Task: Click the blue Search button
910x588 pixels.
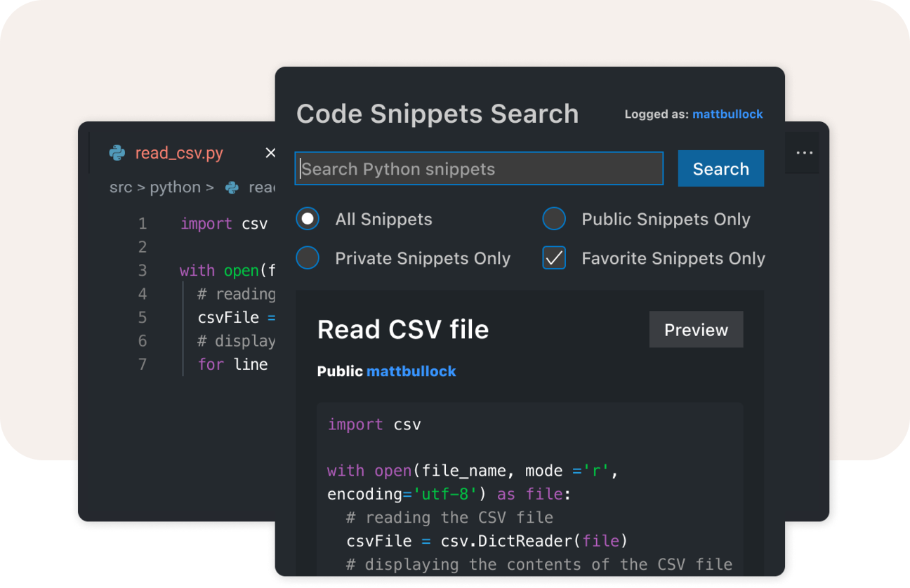Action: (721, 168)
